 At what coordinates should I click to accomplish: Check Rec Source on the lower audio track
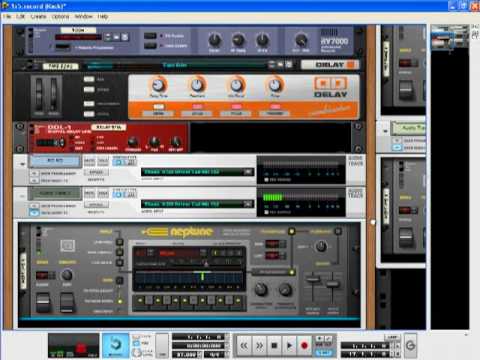pos(266,212)
